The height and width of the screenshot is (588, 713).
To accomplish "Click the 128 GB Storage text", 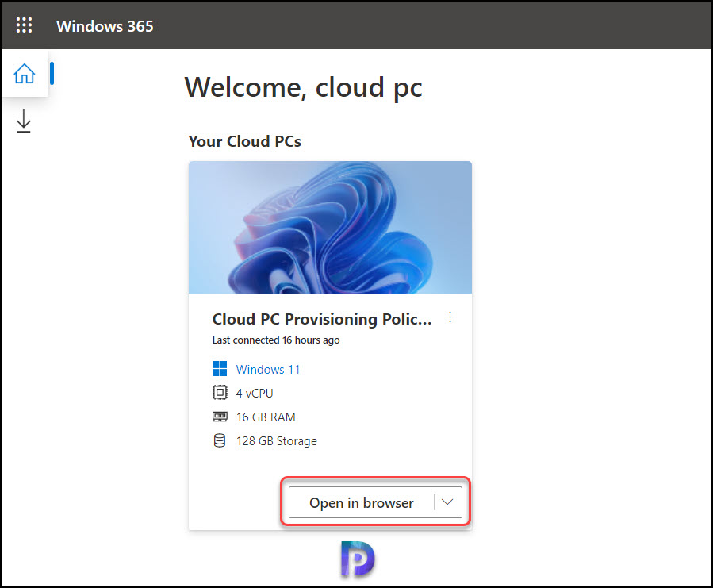I will point(276,441).
